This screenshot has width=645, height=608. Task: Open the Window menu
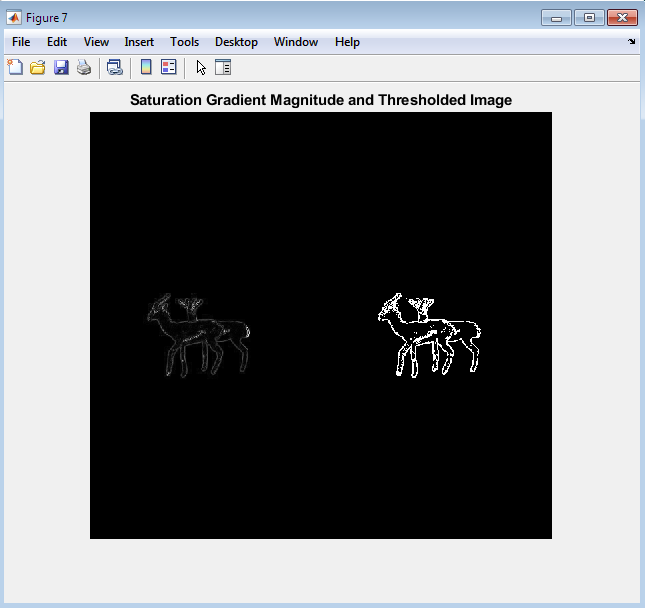click(295, 42)
